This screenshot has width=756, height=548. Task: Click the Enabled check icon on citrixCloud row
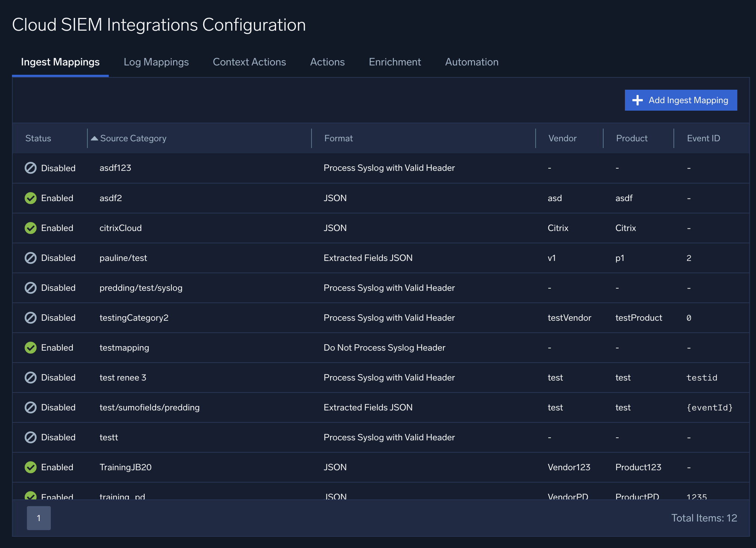[x=31, y=228]
